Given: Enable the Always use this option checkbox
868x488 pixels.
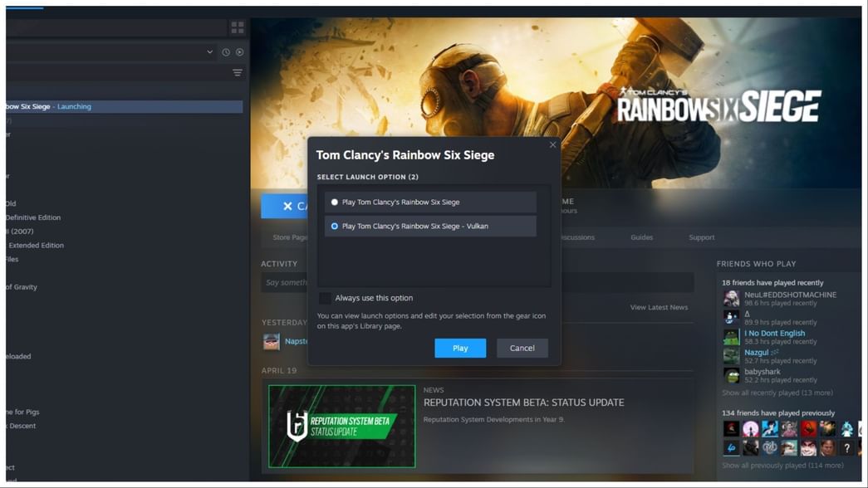Looking at the screenshot, I should (325, 298).
